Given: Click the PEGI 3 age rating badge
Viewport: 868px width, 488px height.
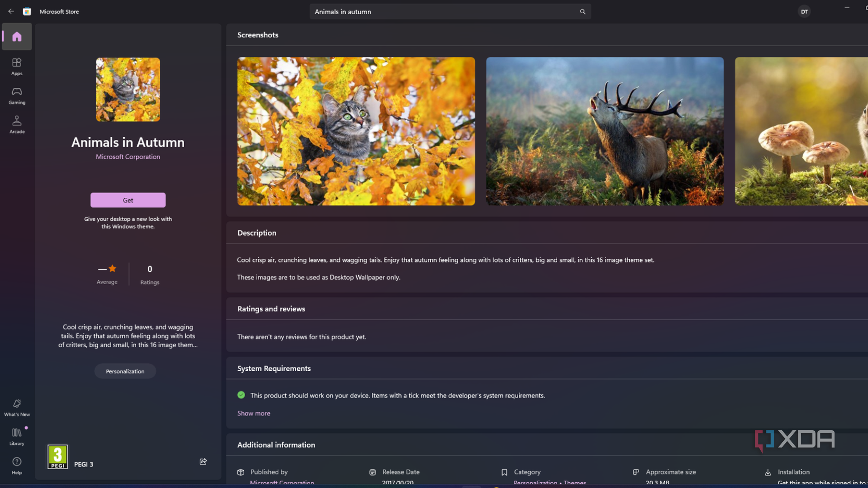Looking at the screenshot, I should pos(57,456).
